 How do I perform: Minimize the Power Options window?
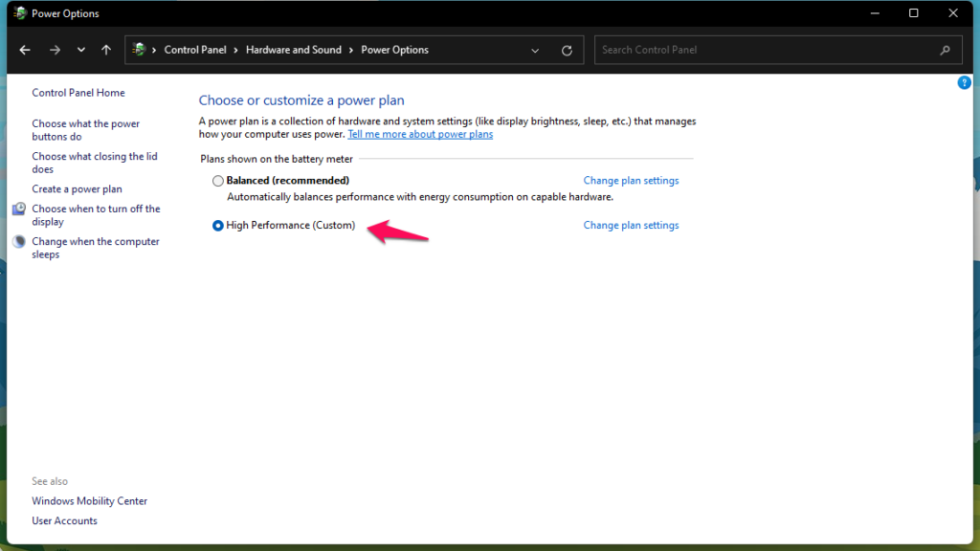tap(875, 13)
